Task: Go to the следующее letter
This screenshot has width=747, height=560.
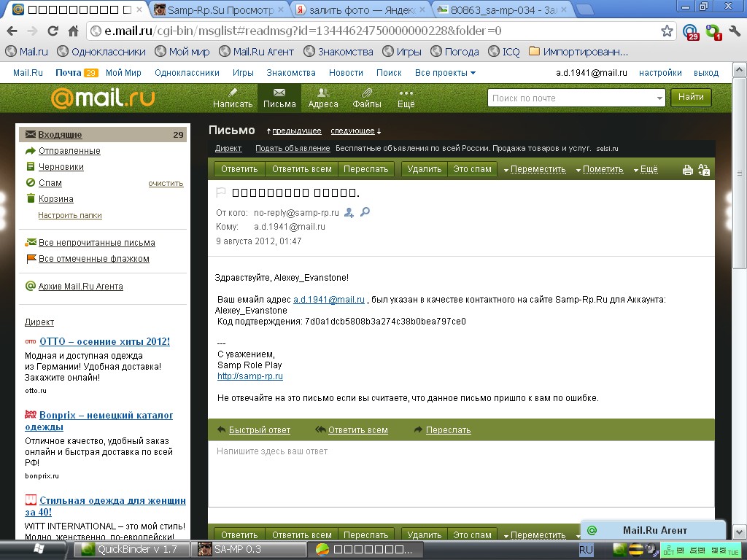Action: click(x=352, y=131)
